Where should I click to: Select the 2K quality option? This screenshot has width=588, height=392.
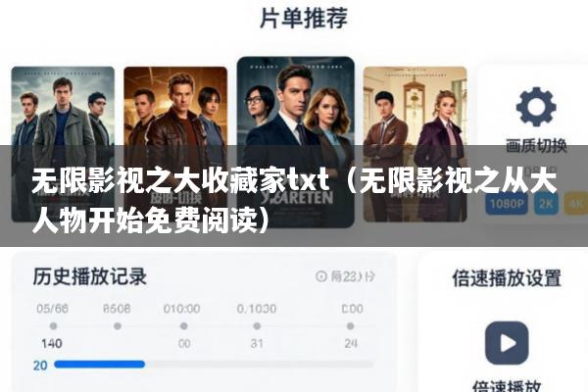pyautogui.click(x=546, y=204)
